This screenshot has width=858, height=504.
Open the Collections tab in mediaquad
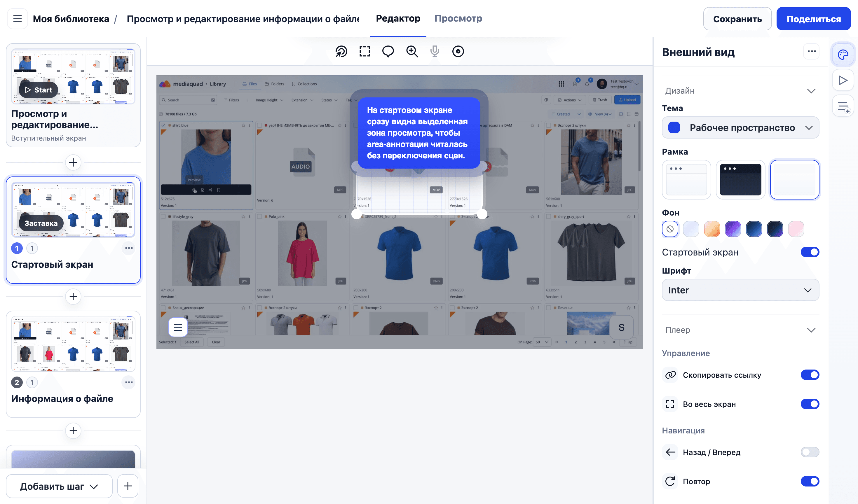click(304, 84)
